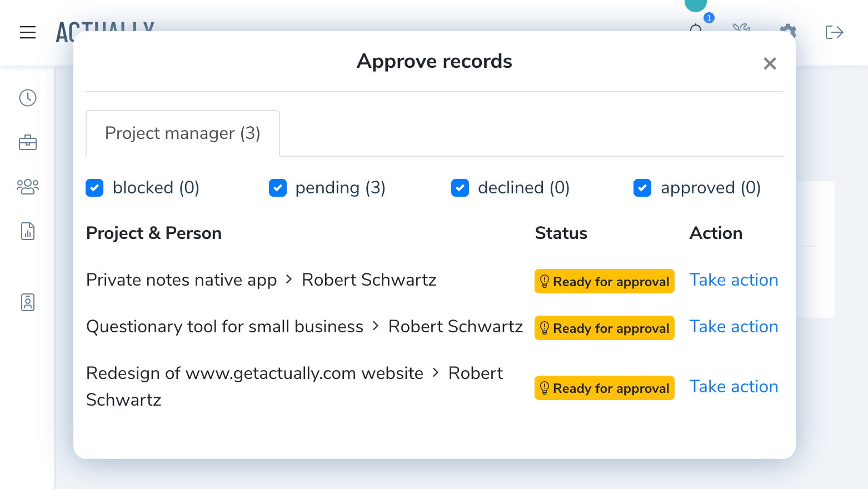Open the ID badge profile icon in sidebar
This screenshot has width=868, height=489.
[x=27, y=302]
